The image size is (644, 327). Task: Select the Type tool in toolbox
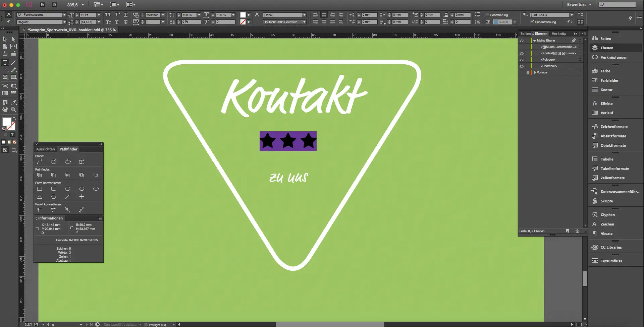[5, 63]
